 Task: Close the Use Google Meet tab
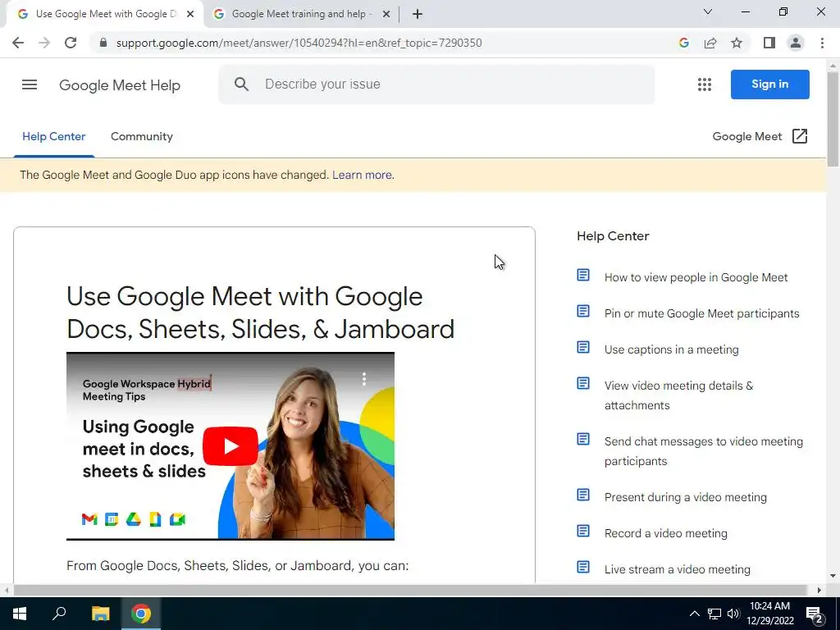pyautogui.click(x=190, y=15)
